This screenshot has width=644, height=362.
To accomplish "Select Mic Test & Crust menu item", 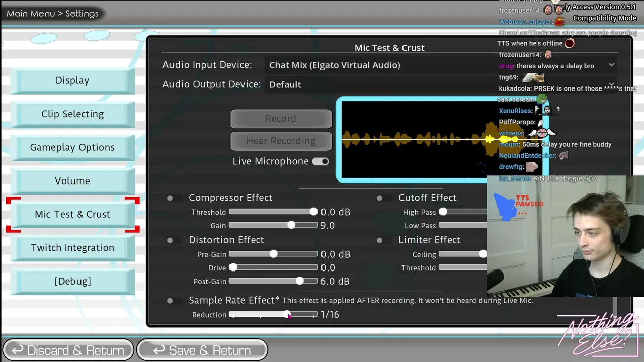I will pos(72,214).
